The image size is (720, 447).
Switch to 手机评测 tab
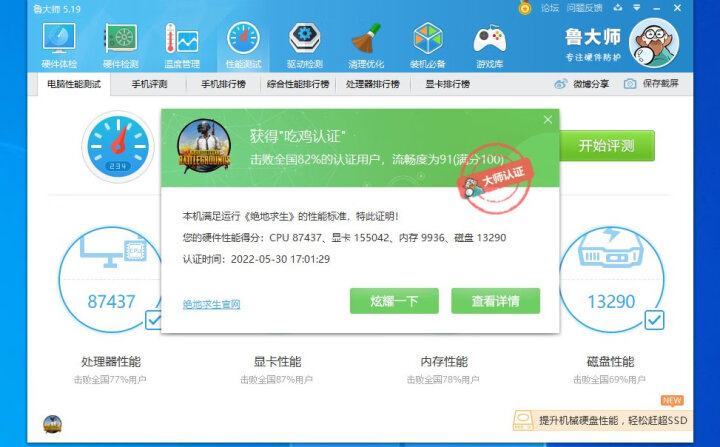149,84
